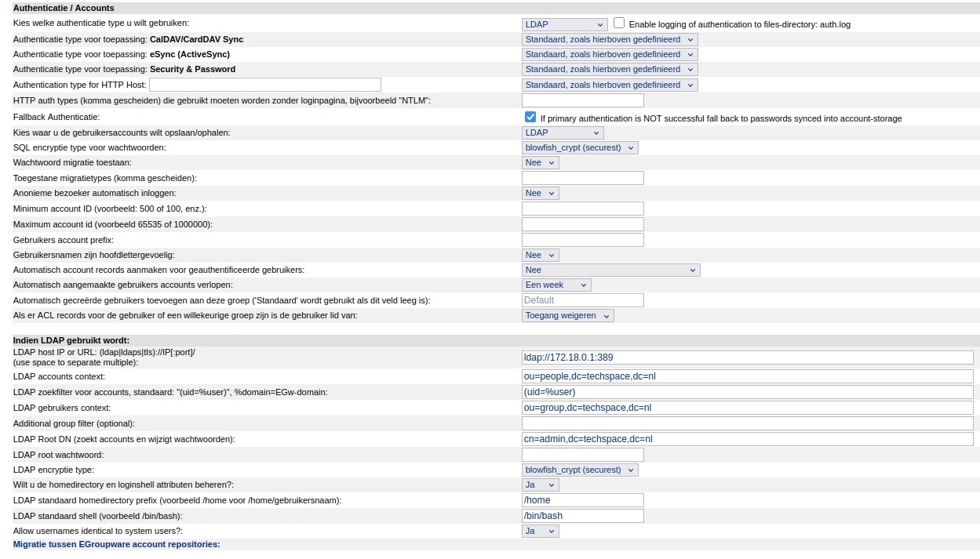Focus the LDAP accounts context field
Image resolution: width=980 pixels, height=559 pixels.
tap(747, 376)
